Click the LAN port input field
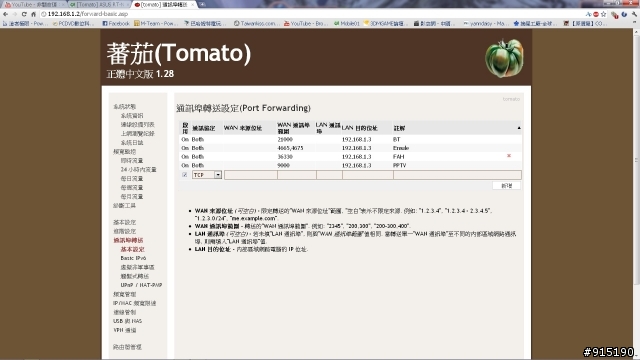640x360 pixels. tap(329, 175)
